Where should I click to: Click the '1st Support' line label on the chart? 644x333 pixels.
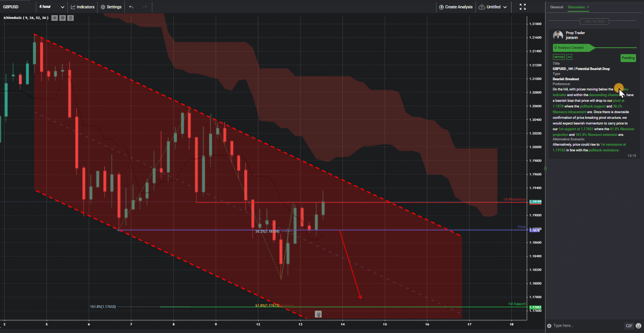coord(517,304)
